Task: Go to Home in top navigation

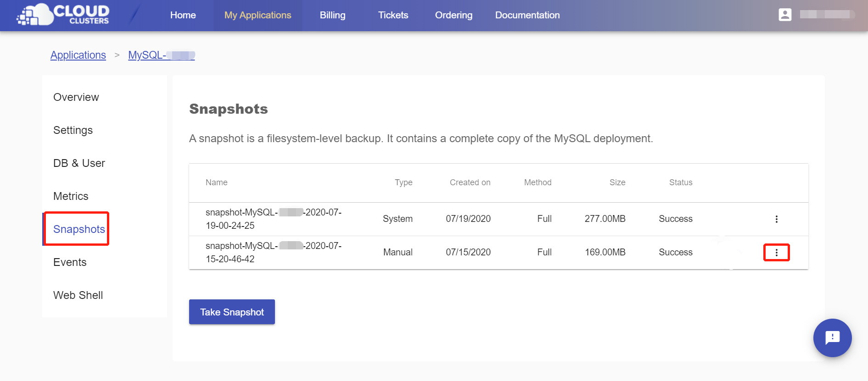Action: pyautogui.click(x=183, y=15)
